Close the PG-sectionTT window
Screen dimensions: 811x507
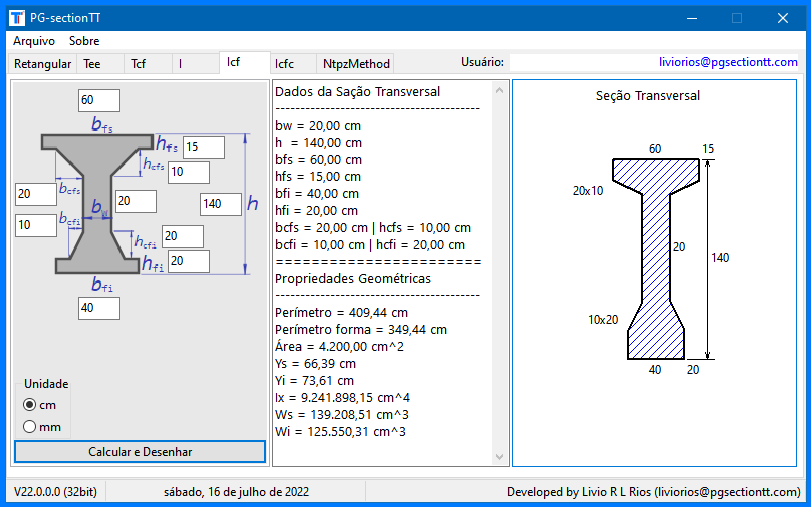(783, 18)
